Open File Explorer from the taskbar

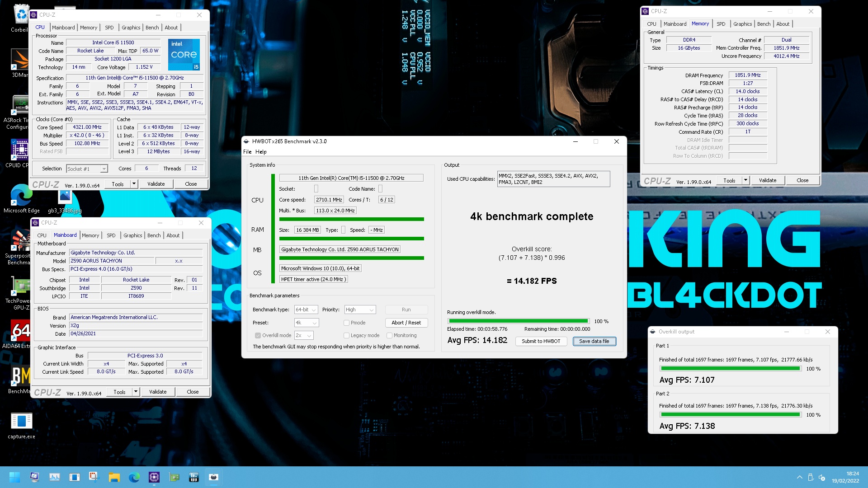coord(114,477)
